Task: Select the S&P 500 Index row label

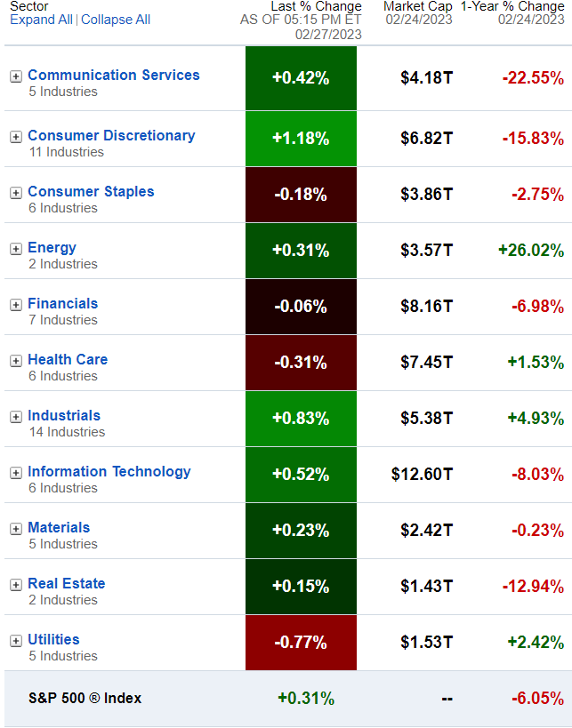Action: coord(85,698)
